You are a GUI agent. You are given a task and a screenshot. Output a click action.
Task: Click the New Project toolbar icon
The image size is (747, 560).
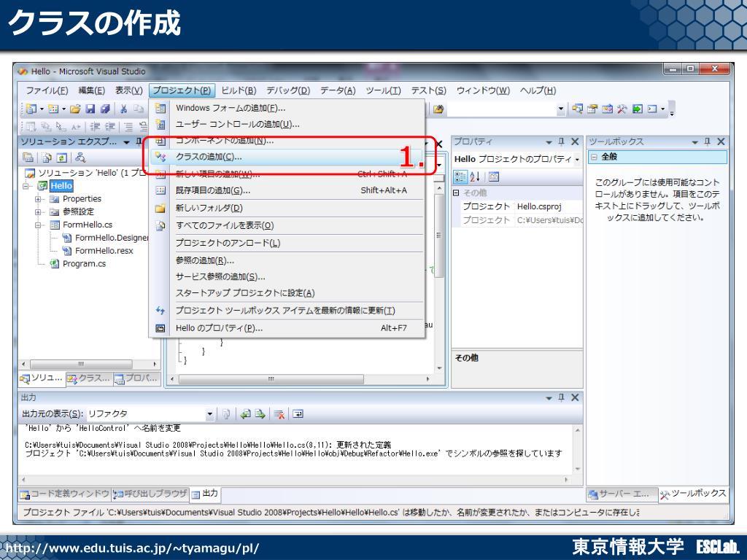point(31,109)
